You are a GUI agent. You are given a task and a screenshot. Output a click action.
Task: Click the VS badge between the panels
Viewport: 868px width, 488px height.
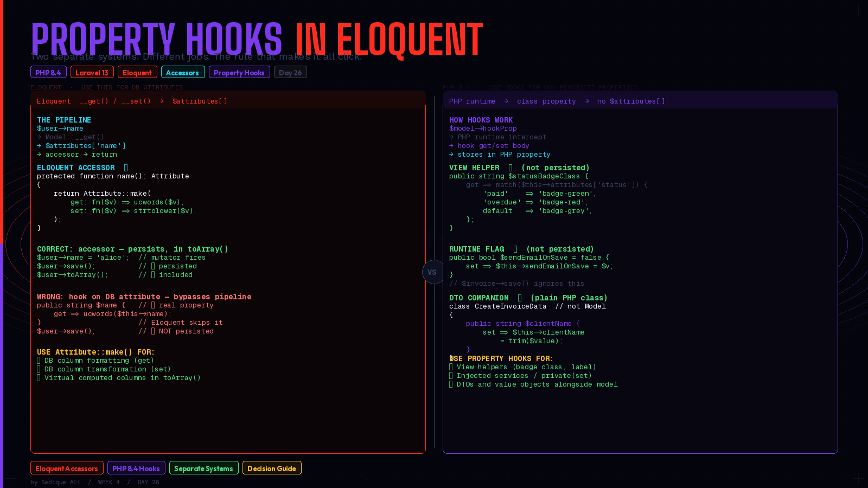click(432, 272)
